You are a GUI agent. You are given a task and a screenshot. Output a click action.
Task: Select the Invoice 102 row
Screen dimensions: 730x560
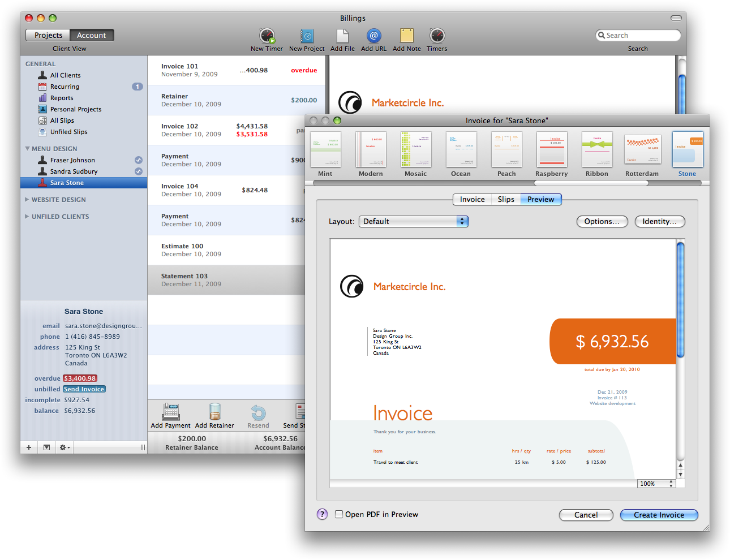pyautogui.click(x=226, y=130)
